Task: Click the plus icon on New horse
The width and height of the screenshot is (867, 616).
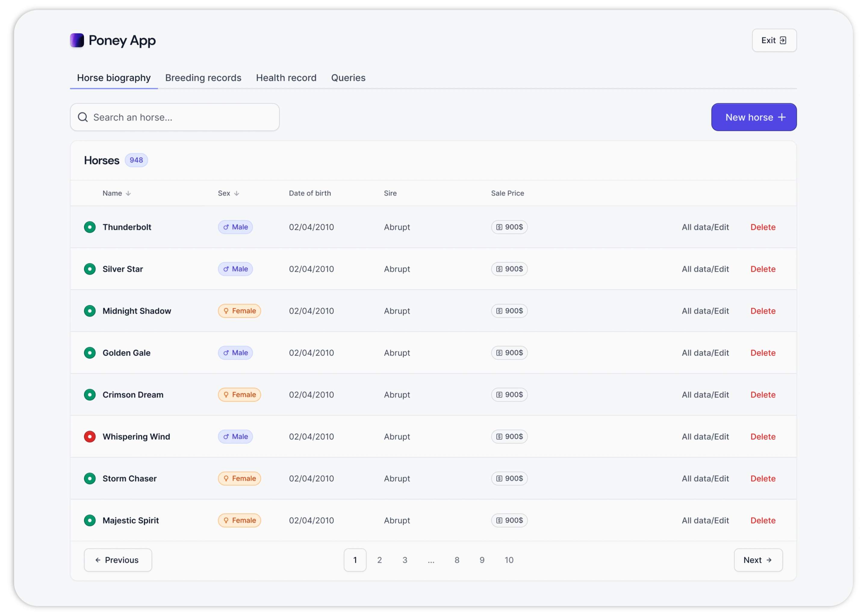Action: point(782,117)
